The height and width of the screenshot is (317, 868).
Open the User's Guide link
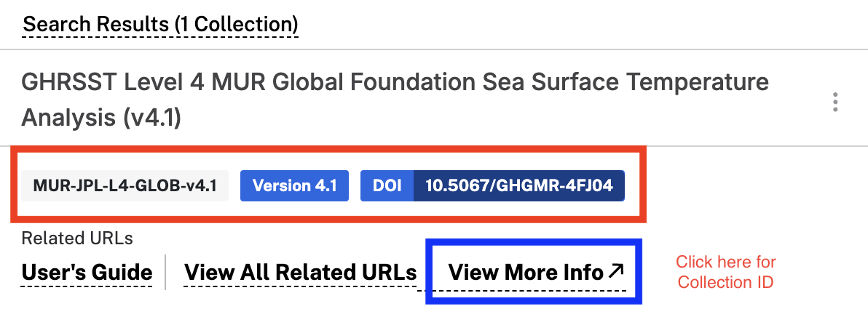[x=87, y=272]
